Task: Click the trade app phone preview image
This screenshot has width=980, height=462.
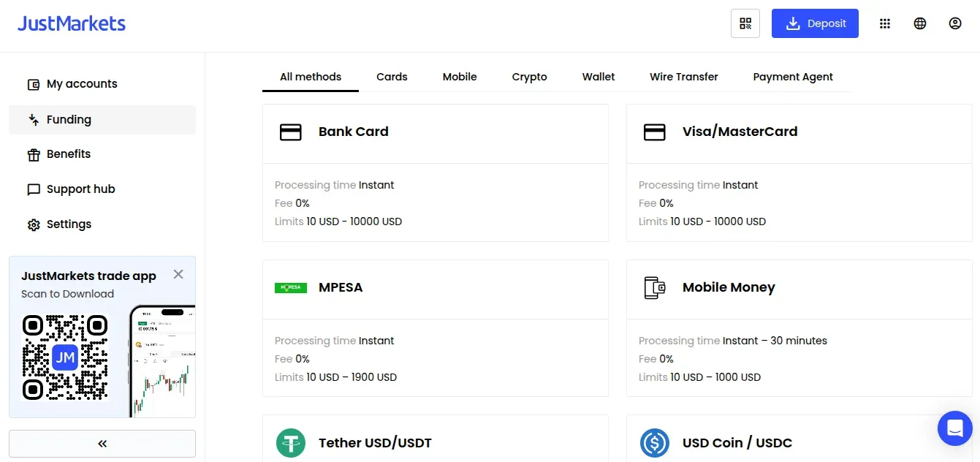Action: pos(162,361)
